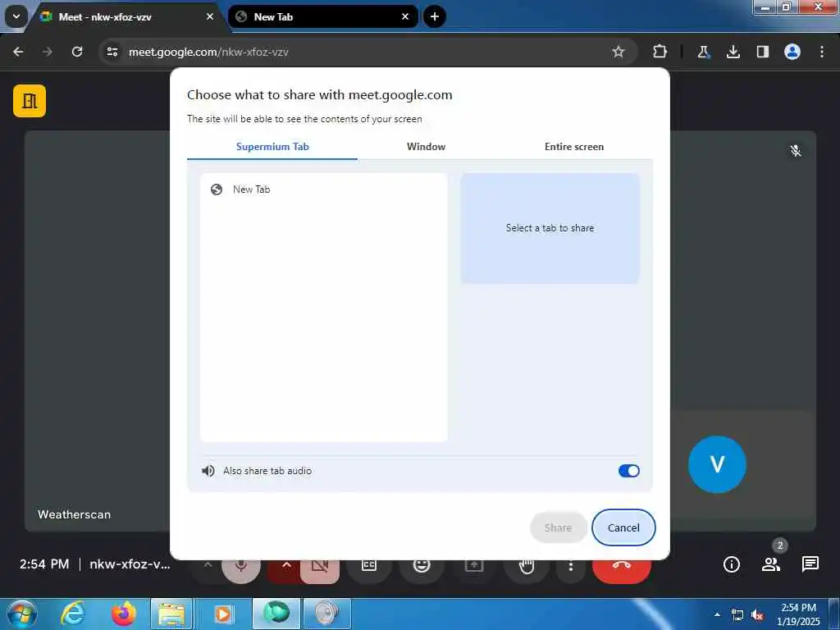Open the experiments flask icon
Screen dimensions: 840x630
[x=703, y=52]
